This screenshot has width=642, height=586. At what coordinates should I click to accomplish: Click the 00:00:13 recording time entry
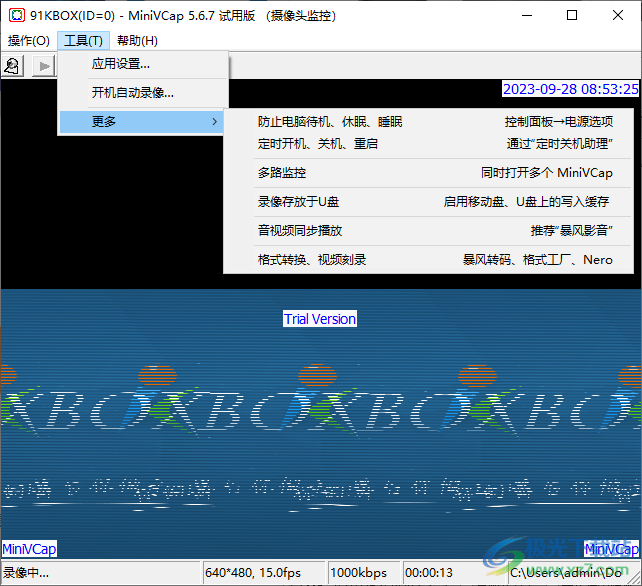(454, 572)
